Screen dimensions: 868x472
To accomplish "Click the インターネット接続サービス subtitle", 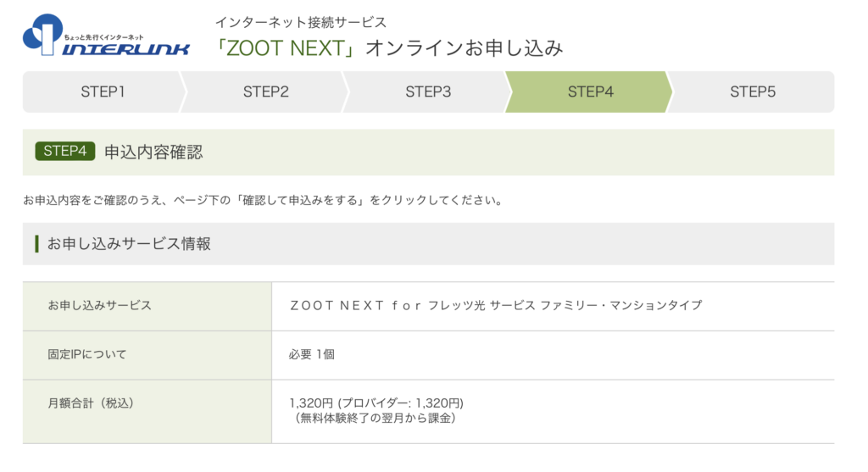I will (301, 22).
